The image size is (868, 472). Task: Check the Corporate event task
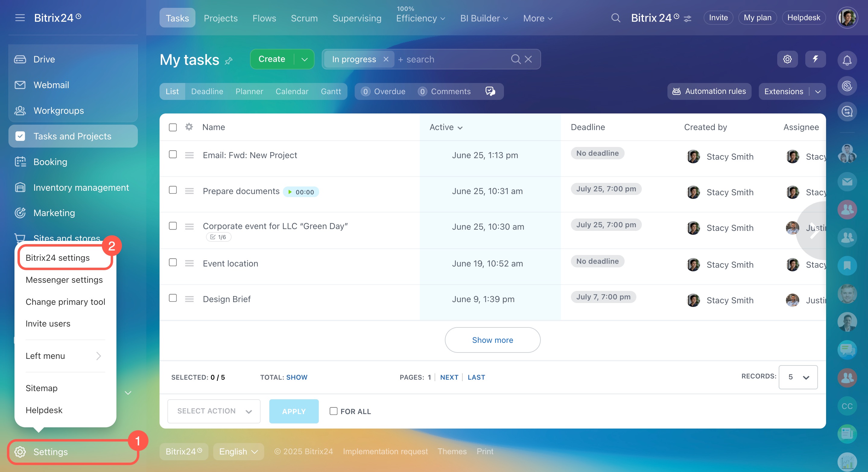coord(173,226)
